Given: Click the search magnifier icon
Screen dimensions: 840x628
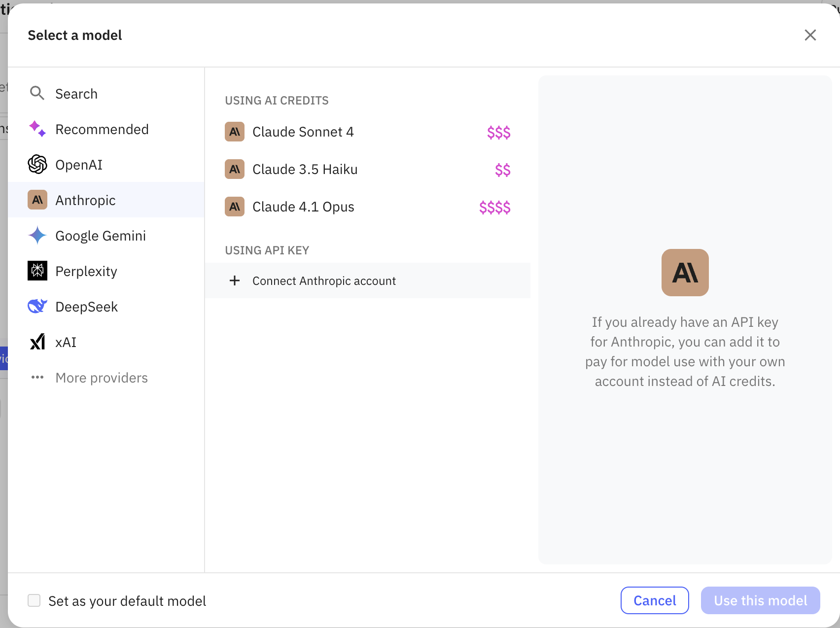Looking at the screenshot, I should (37, 93).
